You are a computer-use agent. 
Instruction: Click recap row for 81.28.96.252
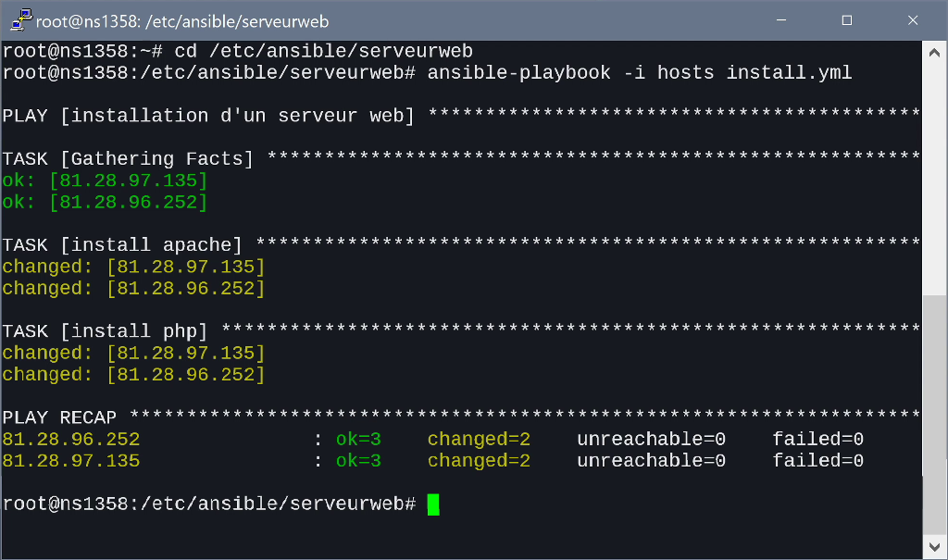click(x=433, y=439)
